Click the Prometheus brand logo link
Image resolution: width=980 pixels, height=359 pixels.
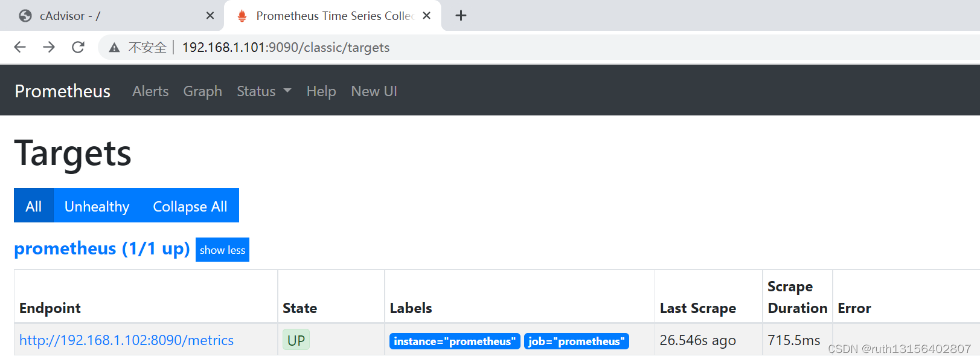point(63,91)
